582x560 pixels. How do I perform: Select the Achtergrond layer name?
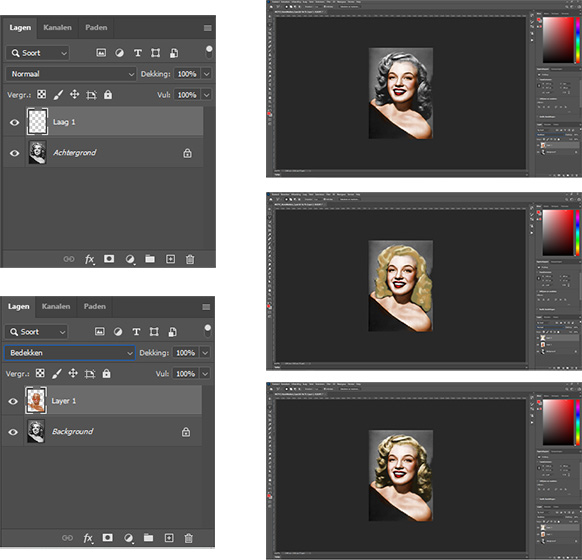[x=74, y=153]
